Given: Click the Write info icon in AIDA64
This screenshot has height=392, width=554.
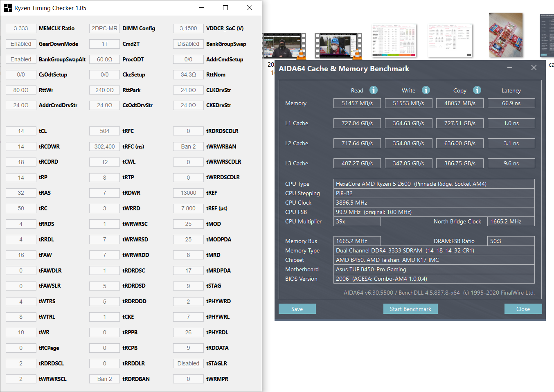Looking at the screenshot, I should tap(426, 90).
